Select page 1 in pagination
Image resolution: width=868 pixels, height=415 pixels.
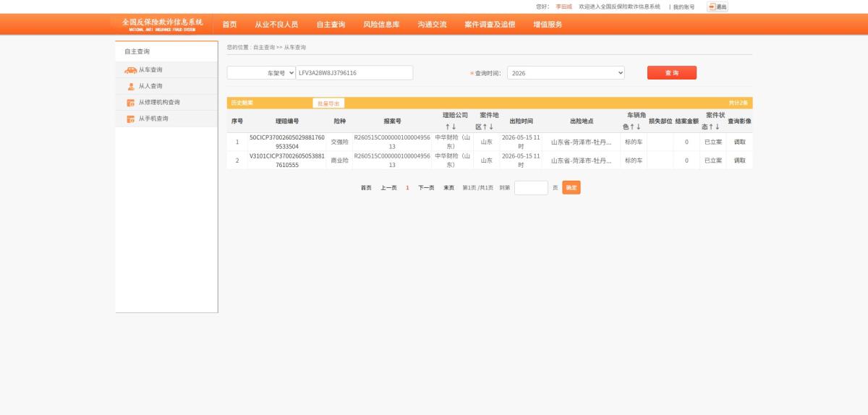[407, 188]
